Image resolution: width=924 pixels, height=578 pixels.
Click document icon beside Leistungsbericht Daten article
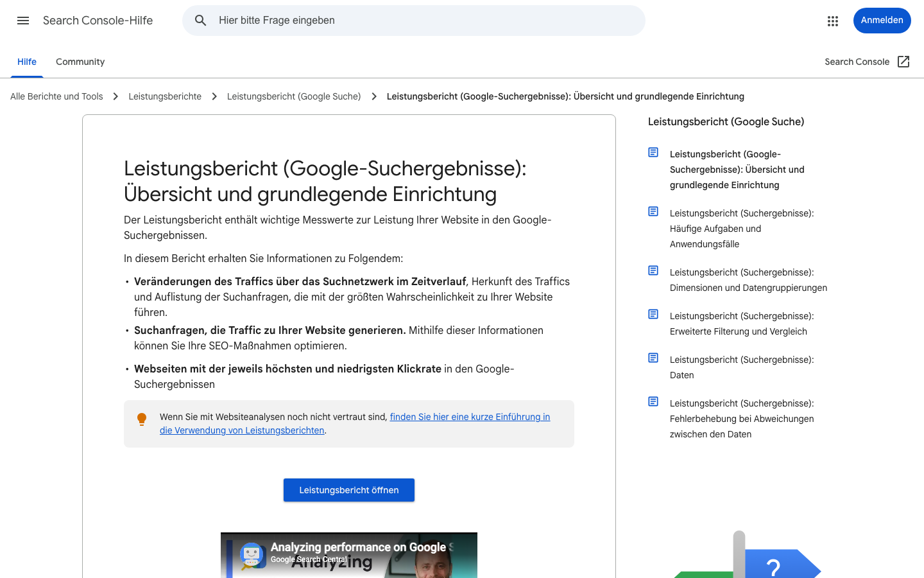coord(653,358)
